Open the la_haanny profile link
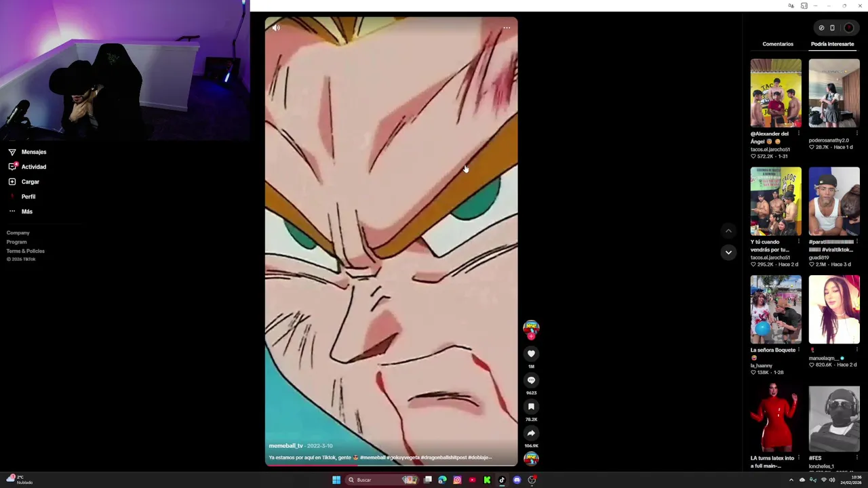The image size is (868, 488). [x=762, y=366]
